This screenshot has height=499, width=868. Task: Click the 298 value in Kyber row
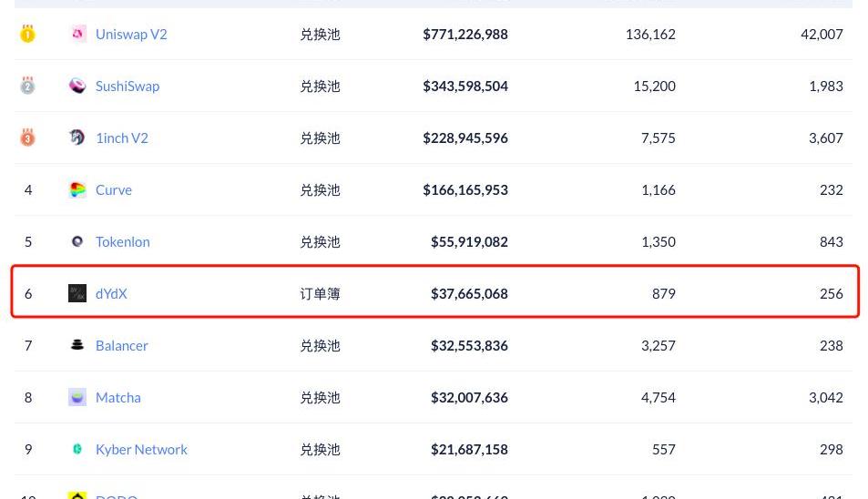coord(832,449)
